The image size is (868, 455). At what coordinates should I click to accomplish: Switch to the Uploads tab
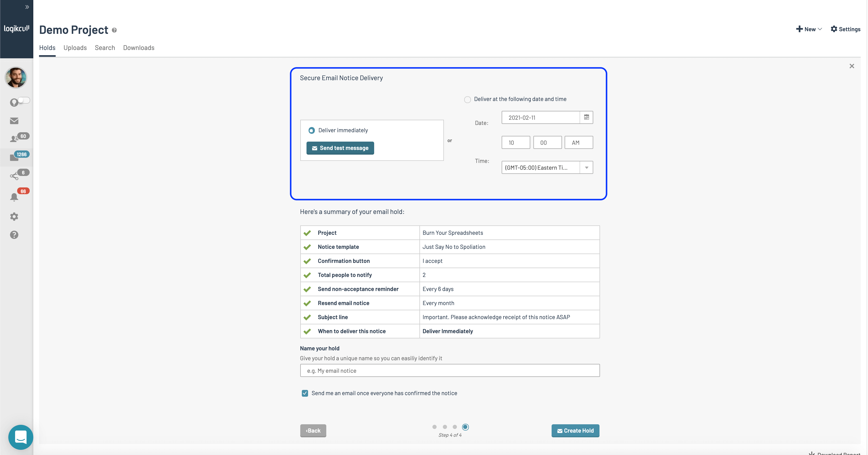(75, 48)
